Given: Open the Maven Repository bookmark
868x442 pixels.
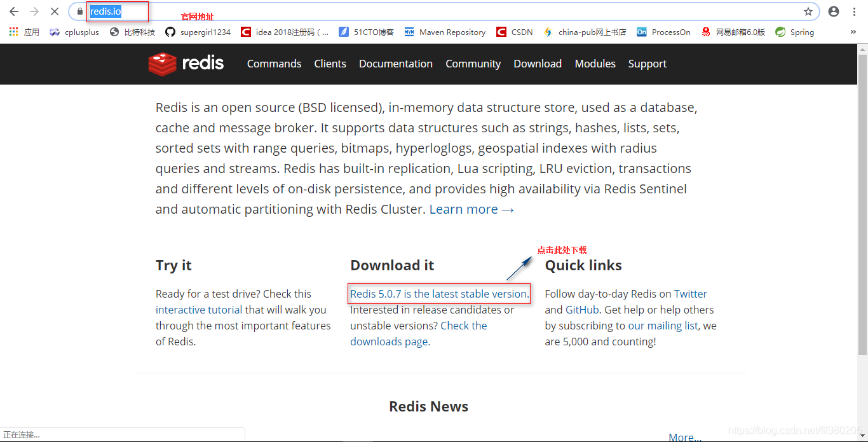Looking at the screenshot, I should tap(445, 32).
